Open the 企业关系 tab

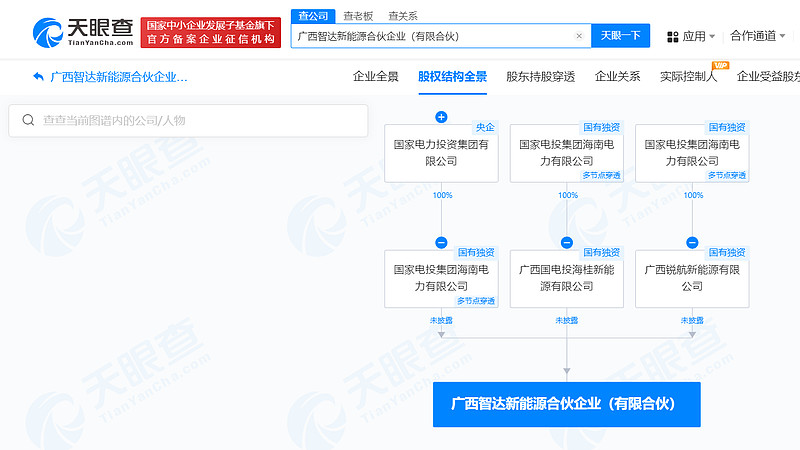pos(617,77)
